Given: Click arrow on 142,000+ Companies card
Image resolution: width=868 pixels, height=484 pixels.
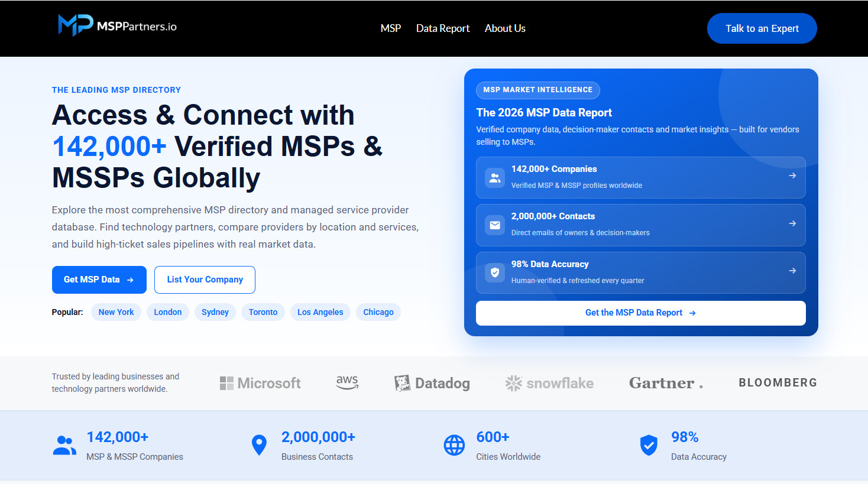Looking at the screenshot, I should point(792,176).
